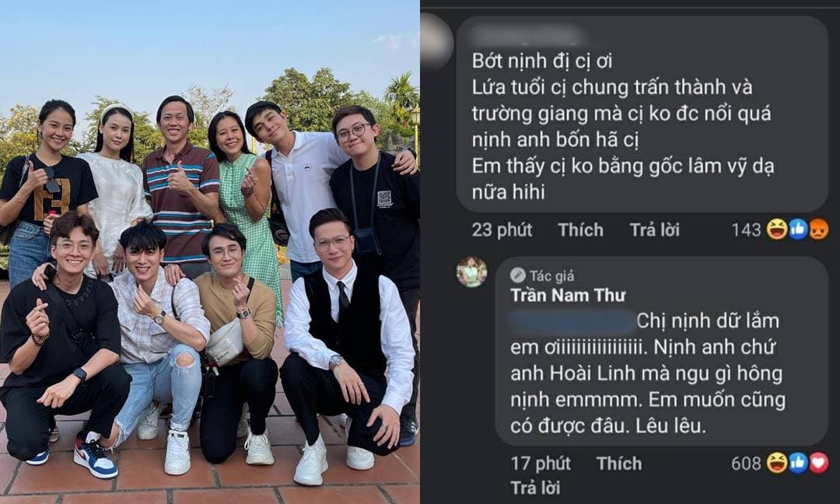The height and width of the screenshot is (504, 840).
Task: Click the 17 phút timestamp
Action: click(x=541, y=464)
